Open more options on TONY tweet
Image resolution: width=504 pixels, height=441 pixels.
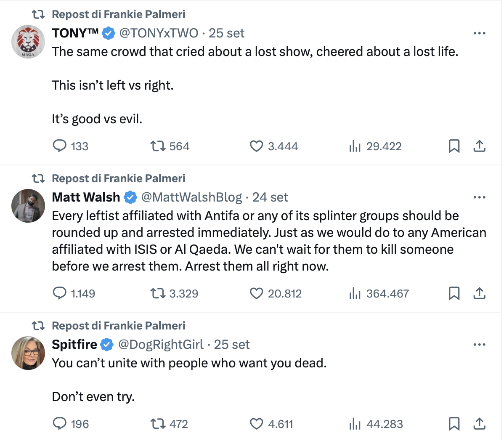pyautogui.click(x=479, y=33)
